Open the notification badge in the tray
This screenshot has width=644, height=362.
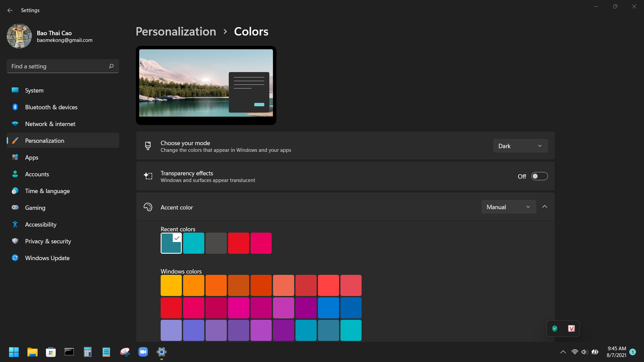point(633,352)
